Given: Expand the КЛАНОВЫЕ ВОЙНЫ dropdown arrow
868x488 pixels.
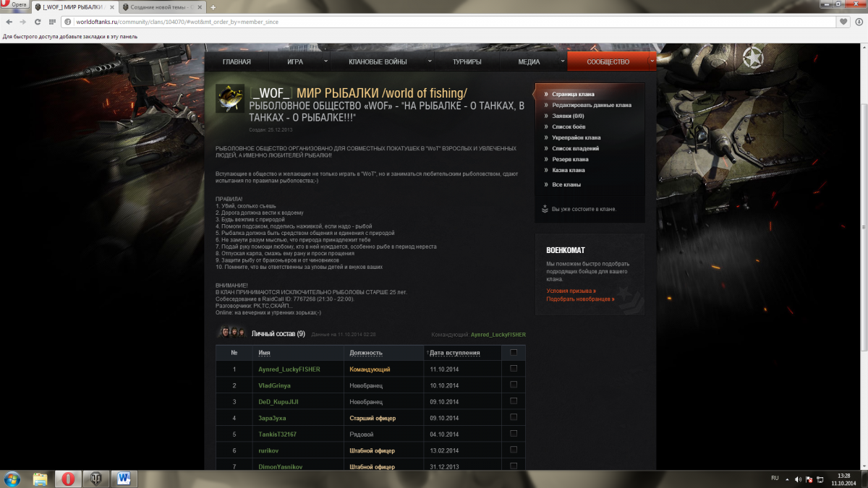Looking at the screenshot, I should (x=429, y=61).
